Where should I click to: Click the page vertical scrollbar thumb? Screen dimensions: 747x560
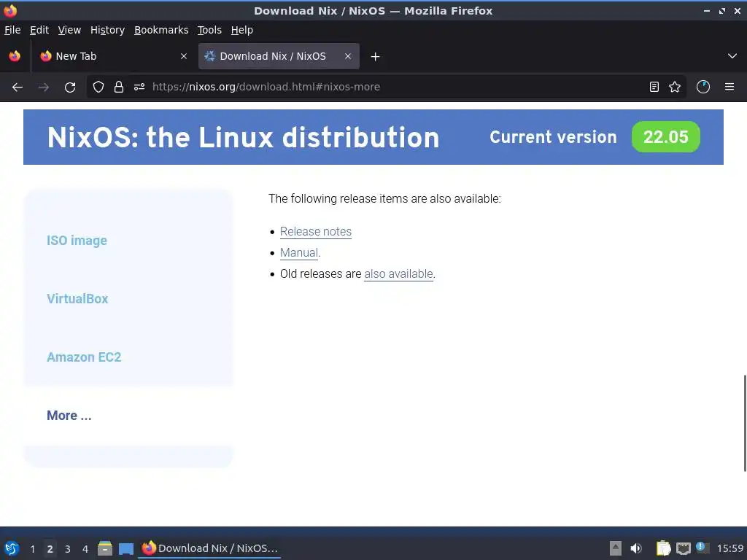[x=745, y=424]
